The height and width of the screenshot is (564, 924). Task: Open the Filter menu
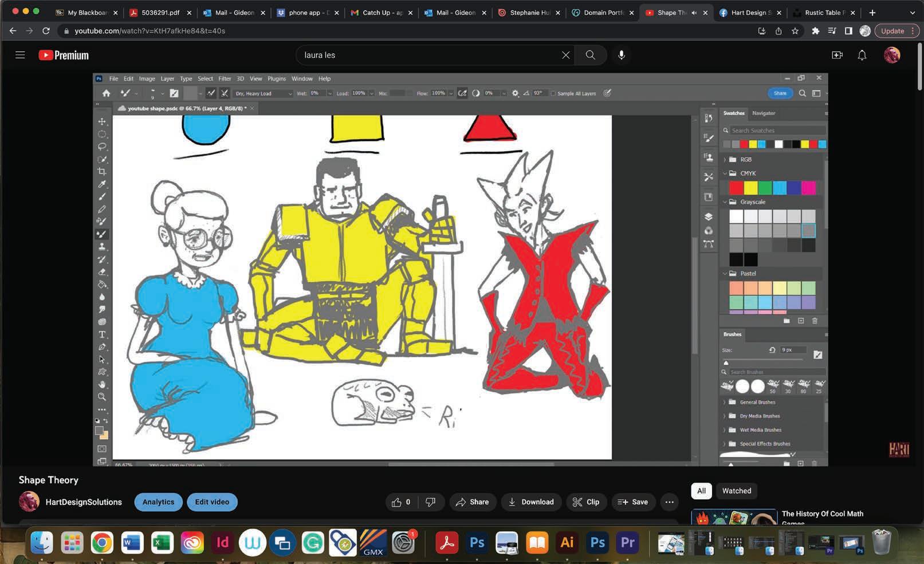tap(225, 78)
